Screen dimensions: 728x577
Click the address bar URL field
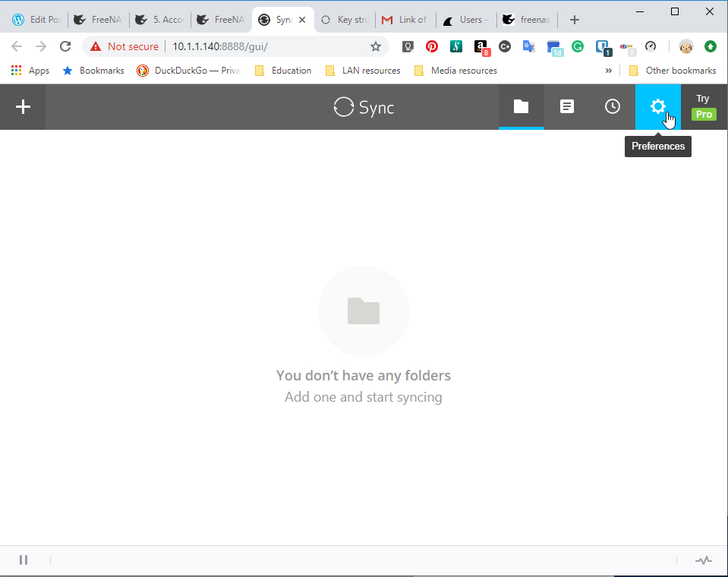228,46
